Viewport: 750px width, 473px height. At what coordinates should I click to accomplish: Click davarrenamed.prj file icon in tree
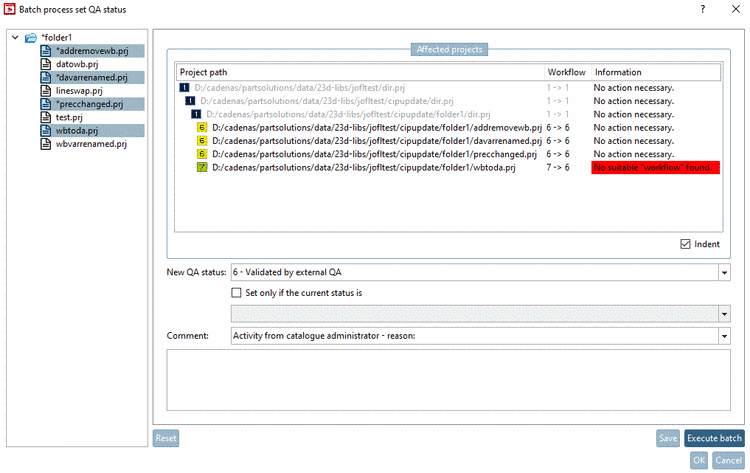pyautogui.click(x=46, y=77)
